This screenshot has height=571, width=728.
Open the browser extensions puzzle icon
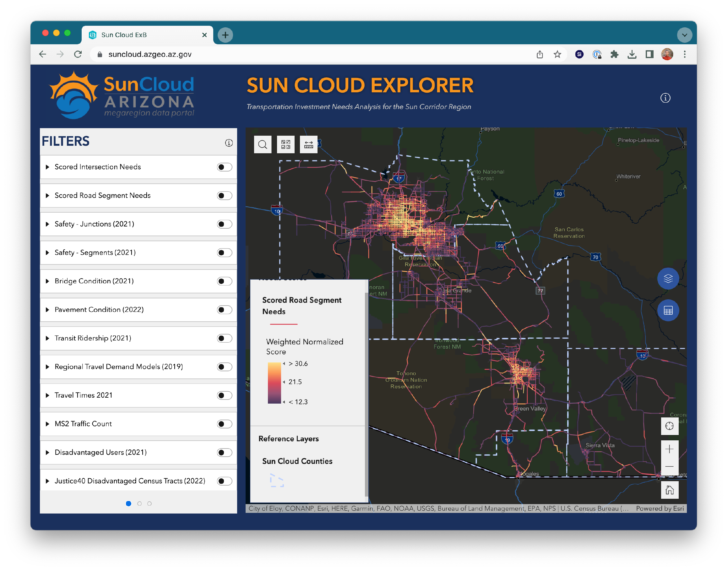614,54
